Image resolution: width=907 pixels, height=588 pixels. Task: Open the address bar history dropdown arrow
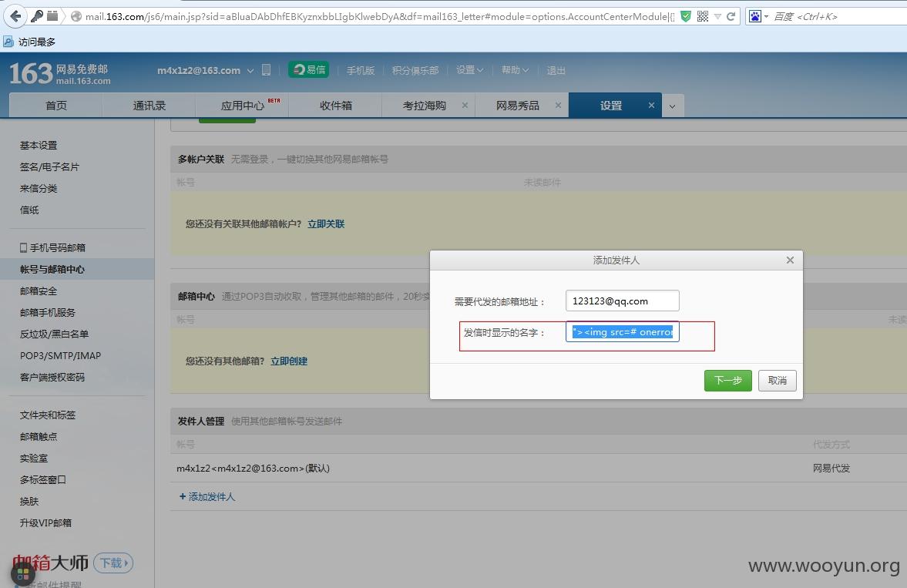[x=717, y=16]
